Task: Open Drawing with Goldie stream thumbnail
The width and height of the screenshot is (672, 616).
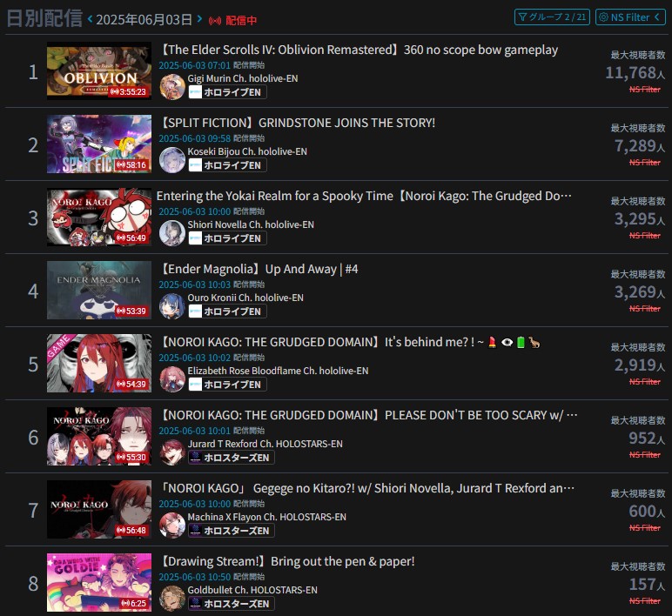Action: (99, 583)
